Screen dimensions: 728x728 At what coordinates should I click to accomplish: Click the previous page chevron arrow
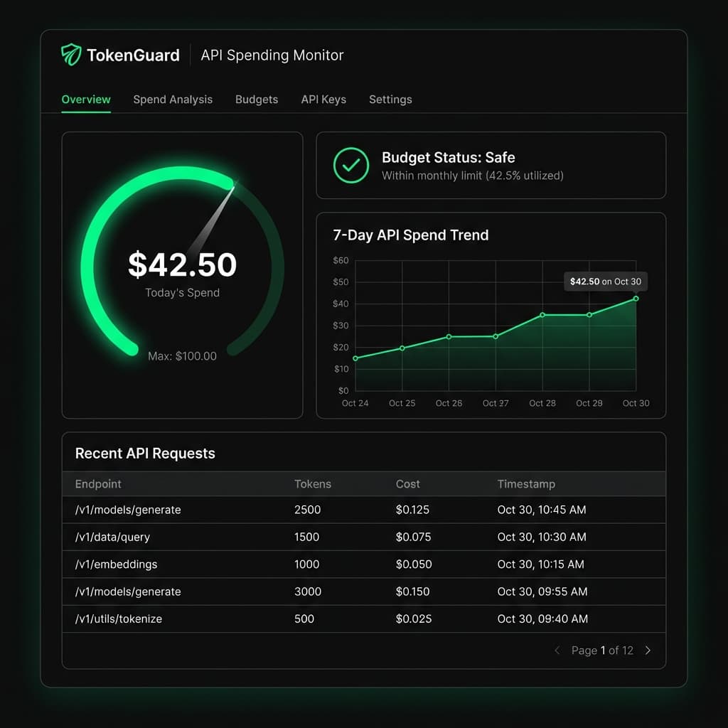[557, 650]
